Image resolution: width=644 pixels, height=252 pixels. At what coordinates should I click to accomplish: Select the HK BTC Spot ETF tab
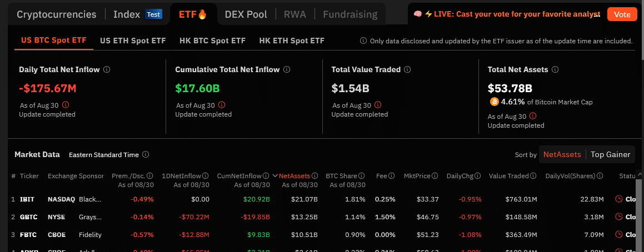click(212, 41)
